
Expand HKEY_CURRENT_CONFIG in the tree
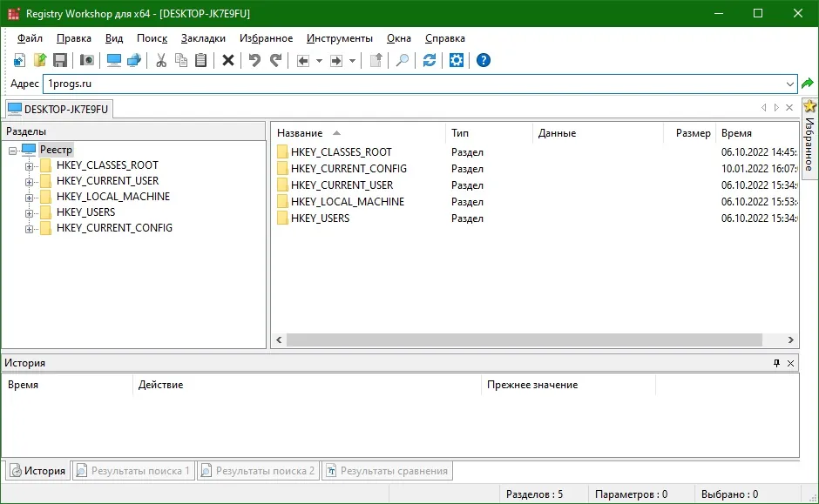point(30,229)
